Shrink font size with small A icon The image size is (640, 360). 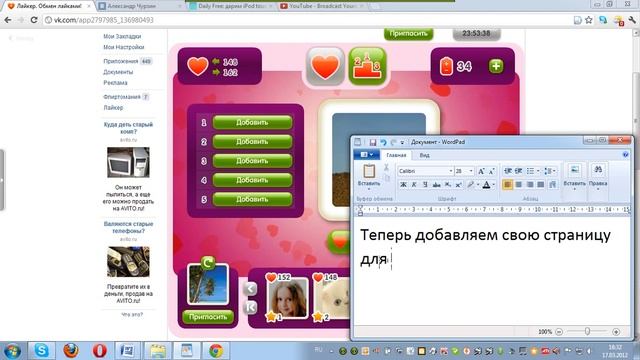coord(491,171)
